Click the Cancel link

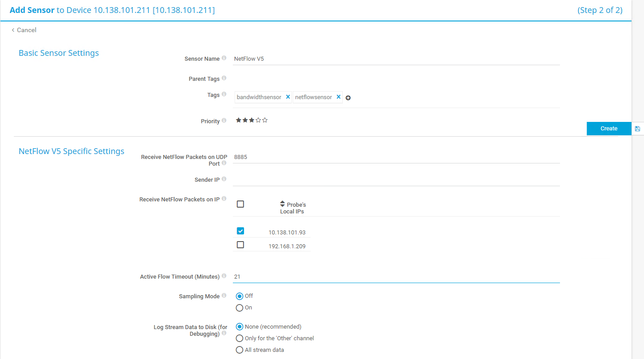pyautogui.click(x=24, y=30)
